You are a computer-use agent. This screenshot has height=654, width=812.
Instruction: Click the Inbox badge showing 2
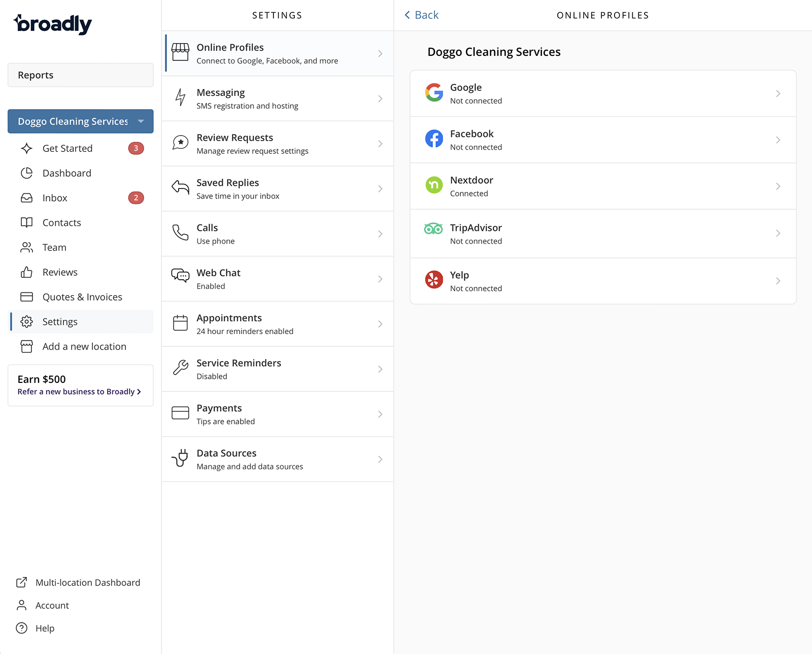[x=136, y=198]
